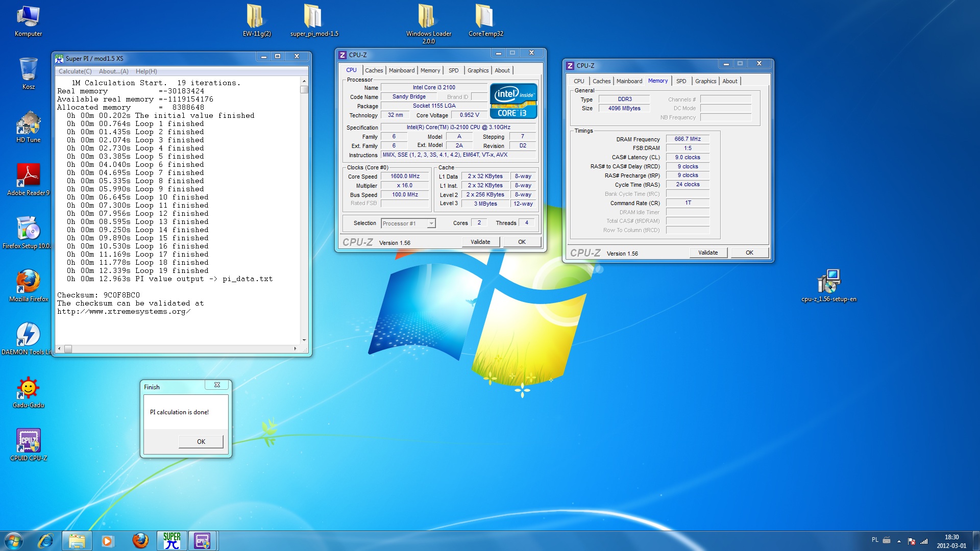Click the Intel Core i3 2100 name field
This screenshot has height=551, width=980.
click(x=434, y=88)
